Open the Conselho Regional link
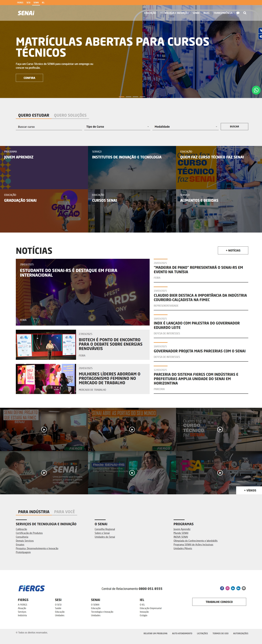The width and height of the screenshot is (262, 644). tap(105, 529)
